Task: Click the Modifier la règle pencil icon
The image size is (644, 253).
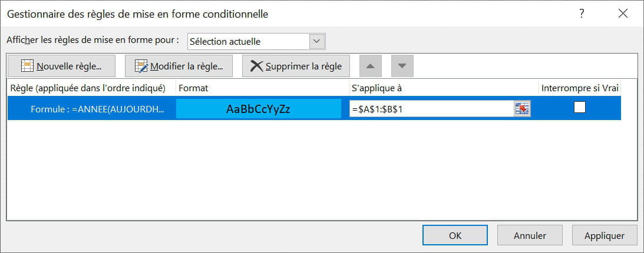Action: (x=141, y=66)
